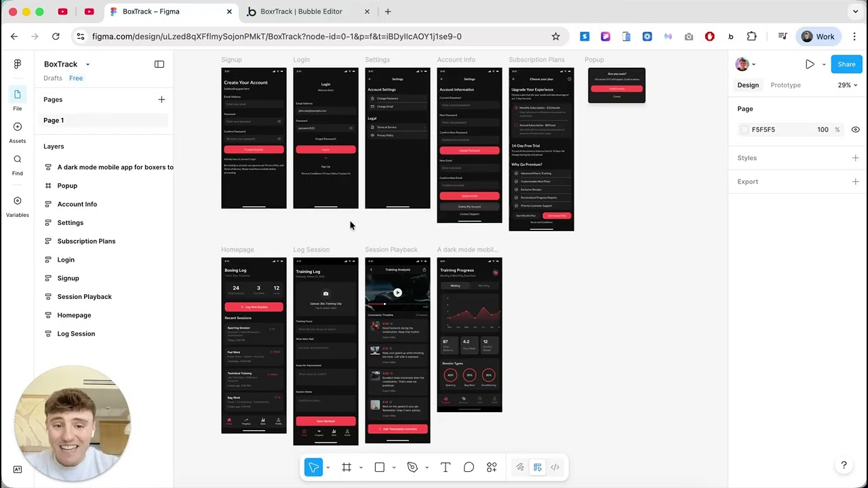Screen dimensions: 868x488
Task: Open BoxTrack file name dropdown
Action: pos(87,64)
